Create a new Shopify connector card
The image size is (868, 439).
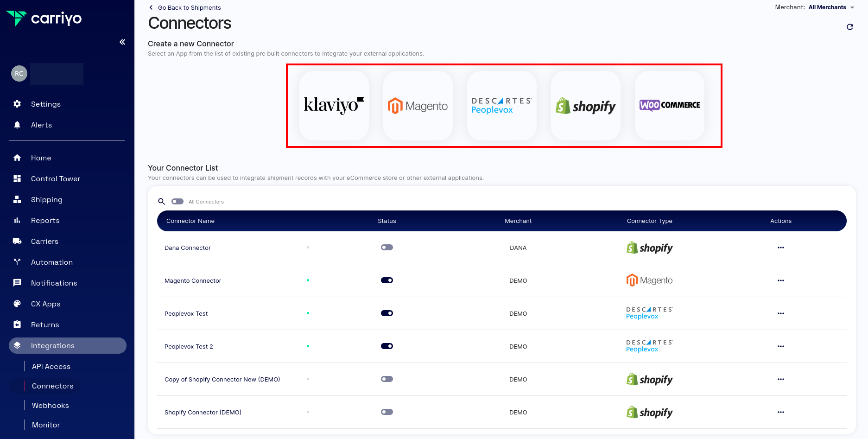pos(586,106)
